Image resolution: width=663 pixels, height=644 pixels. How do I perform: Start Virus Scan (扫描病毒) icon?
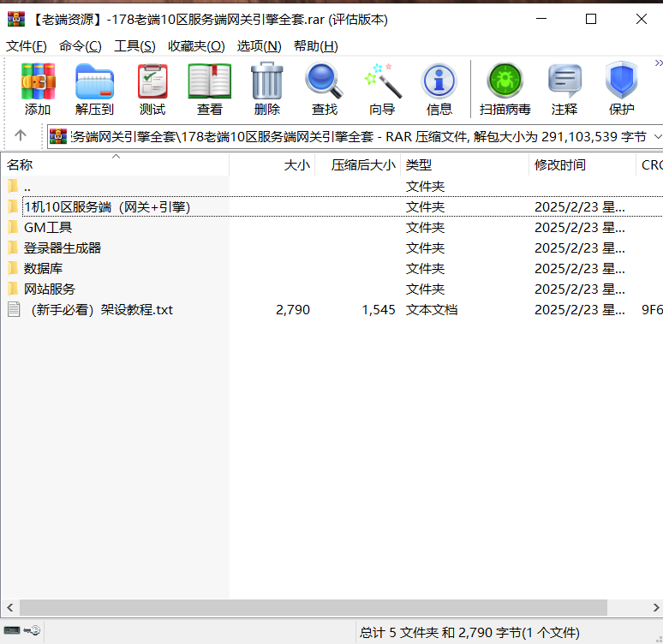point(505,89)
